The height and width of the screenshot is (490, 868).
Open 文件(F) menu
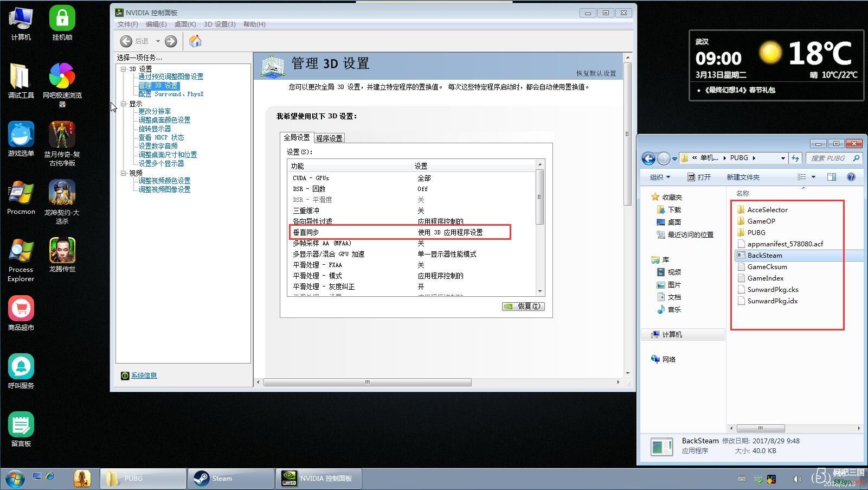coord(128,24)
